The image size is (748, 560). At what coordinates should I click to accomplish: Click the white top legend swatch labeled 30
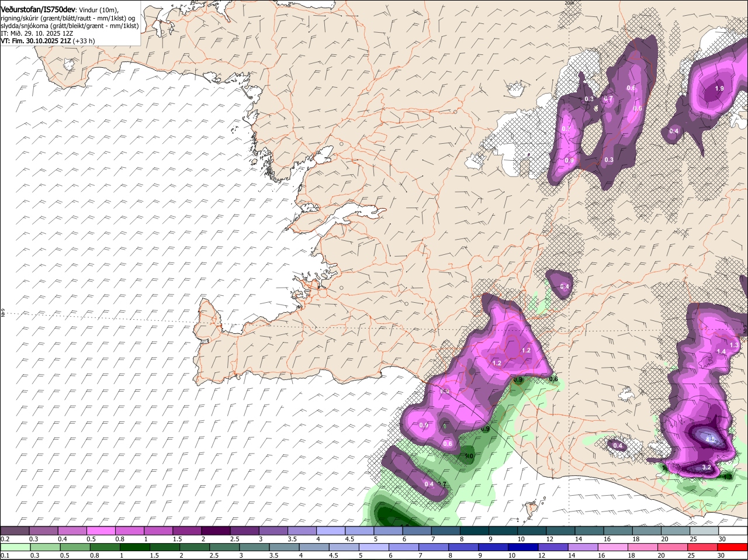pos(733,530)
